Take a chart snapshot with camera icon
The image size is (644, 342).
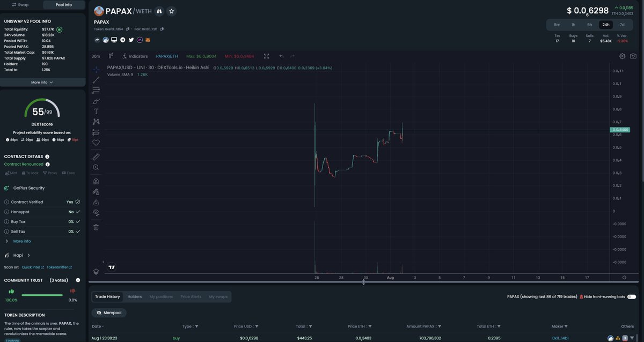[633, 56]
